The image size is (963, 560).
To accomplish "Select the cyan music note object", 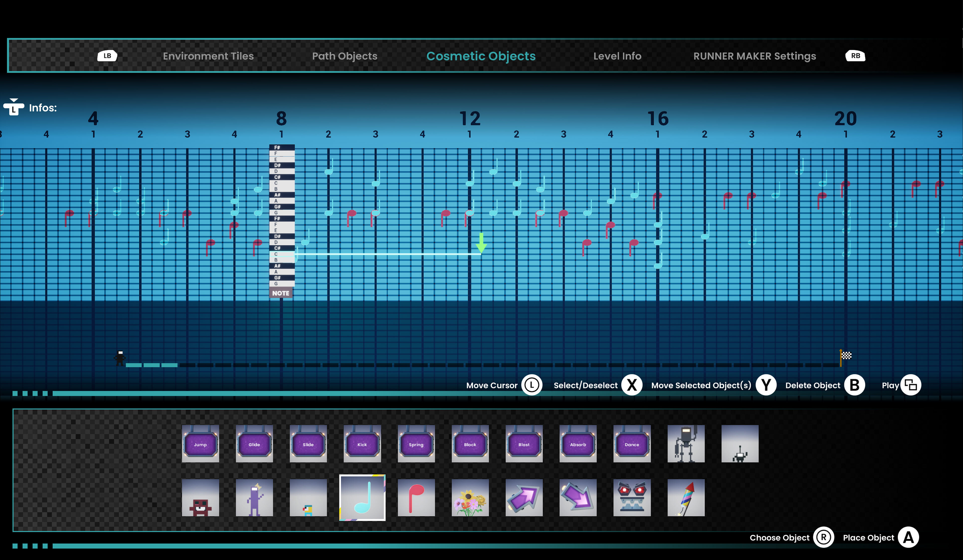I will 362,497.
